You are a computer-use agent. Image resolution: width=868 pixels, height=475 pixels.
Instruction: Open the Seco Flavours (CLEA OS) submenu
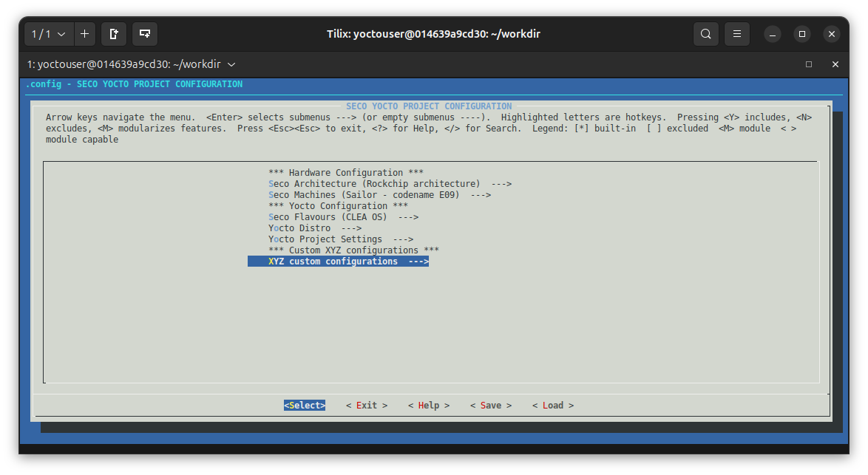tap(344, 216)
